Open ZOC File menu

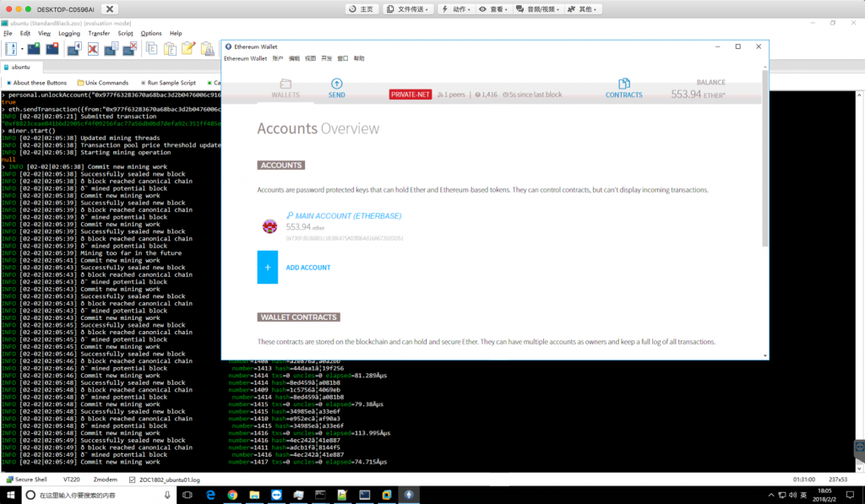(8, 33)
